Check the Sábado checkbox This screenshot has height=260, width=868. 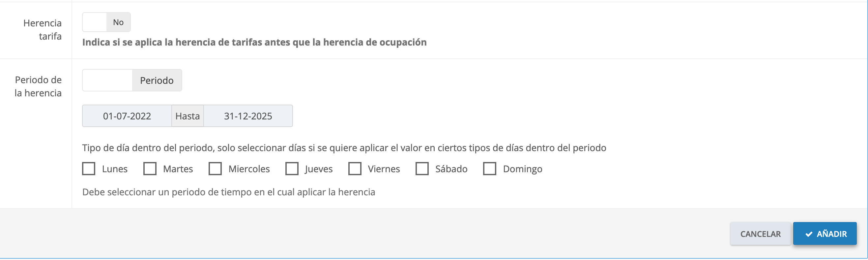pos(422,169)
